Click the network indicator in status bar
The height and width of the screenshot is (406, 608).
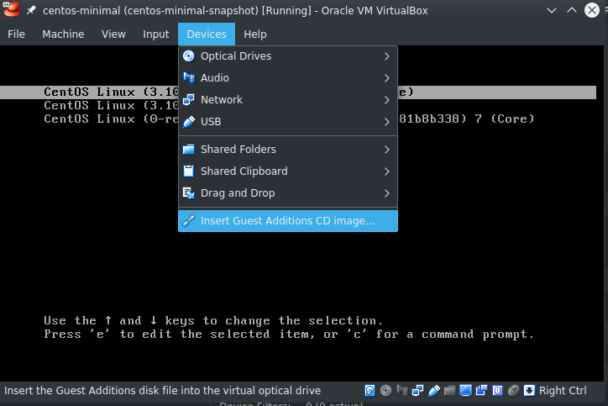point(418,390)
